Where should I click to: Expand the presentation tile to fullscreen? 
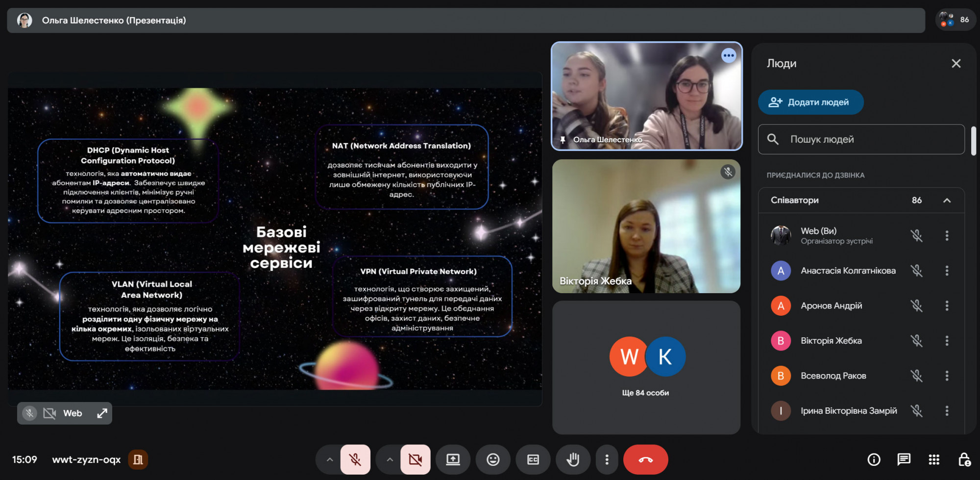click(102, 413)
